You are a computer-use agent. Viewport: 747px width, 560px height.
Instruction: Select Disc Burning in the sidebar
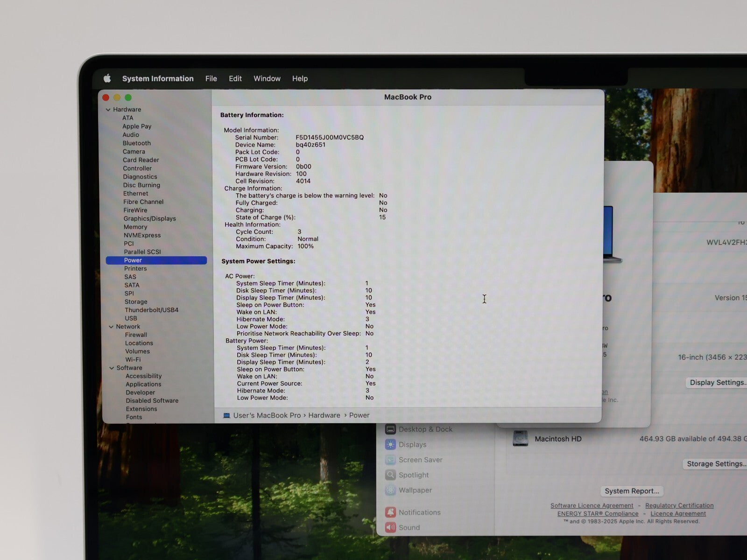[x=141, y=185]
